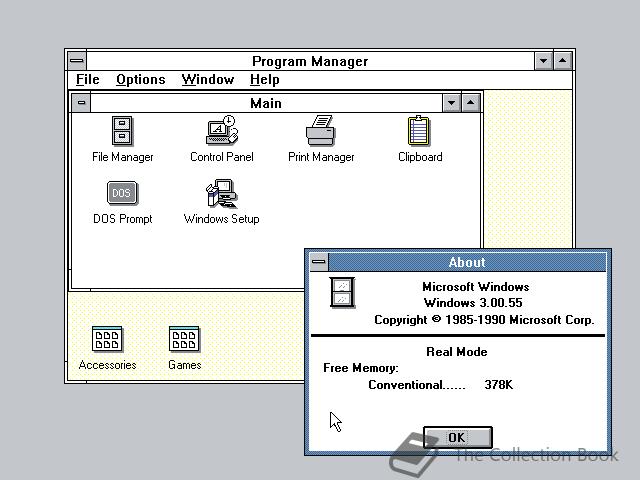Select the Accessories group icon

[x=107, y=339]
